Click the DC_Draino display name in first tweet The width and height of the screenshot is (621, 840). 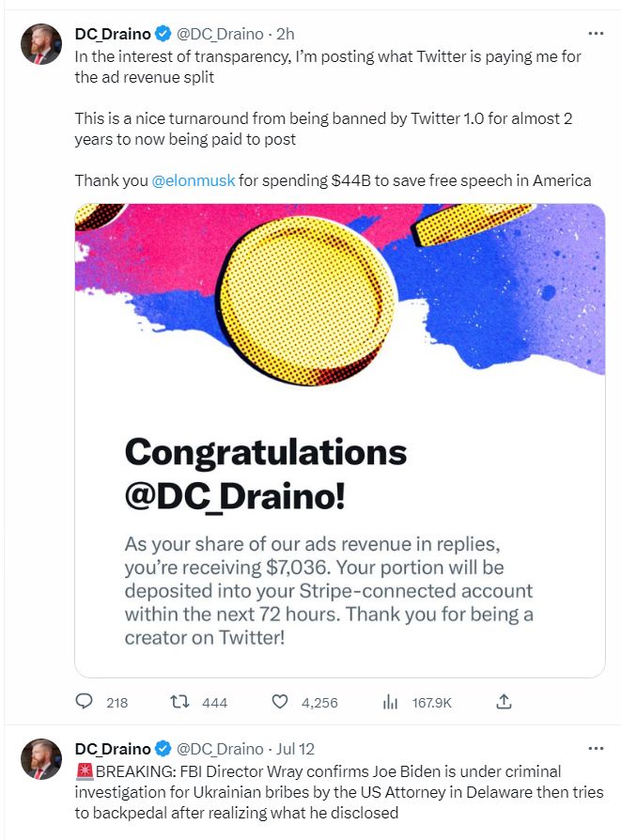click(113, 35)
